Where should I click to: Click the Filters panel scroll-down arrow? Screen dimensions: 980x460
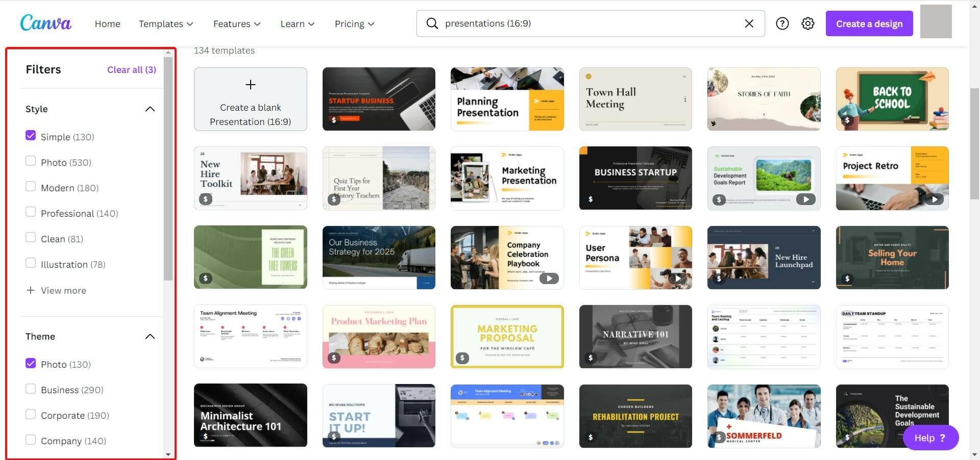(168, 454)
